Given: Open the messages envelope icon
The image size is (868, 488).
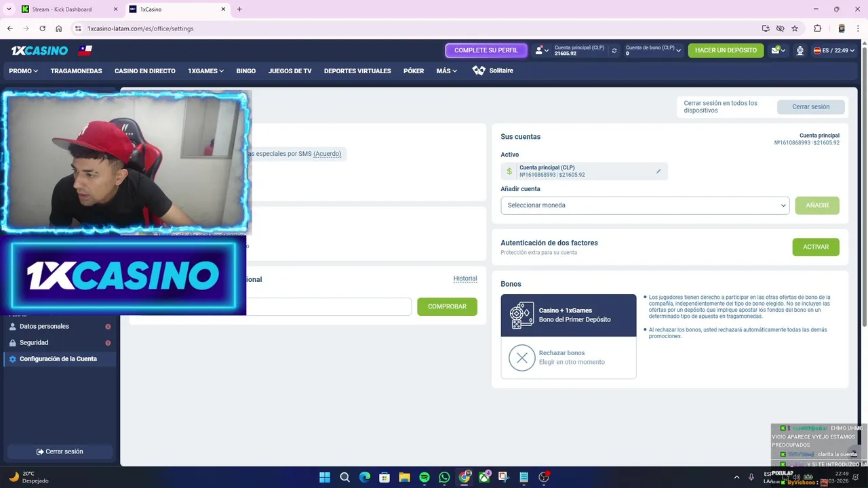Looking at the screenshot, I should pyautogui.click(x=776, y=50).
